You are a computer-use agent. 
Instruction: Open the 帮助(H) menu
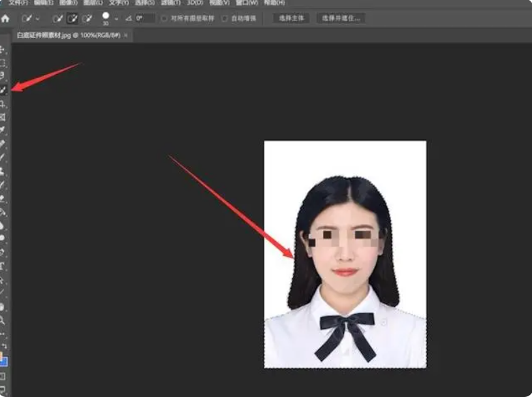click(275, 3)
